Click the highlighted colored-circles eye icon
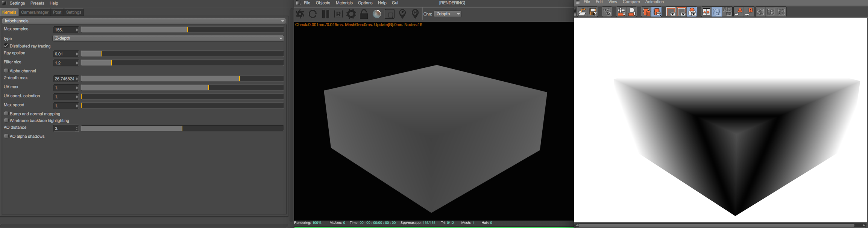The height and width of the screenshot is (228, 868). [x=692, y=12]
